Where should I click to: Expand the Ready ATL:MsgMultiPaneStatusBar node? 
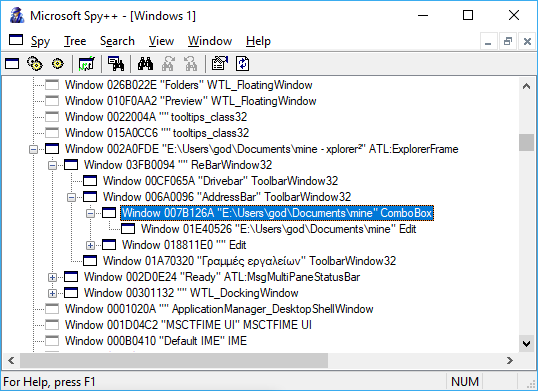[x=52, y=277]
